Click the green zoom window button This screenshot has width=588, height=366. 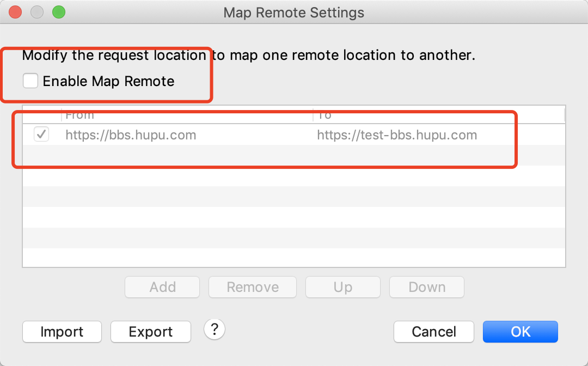coord(58,12)
